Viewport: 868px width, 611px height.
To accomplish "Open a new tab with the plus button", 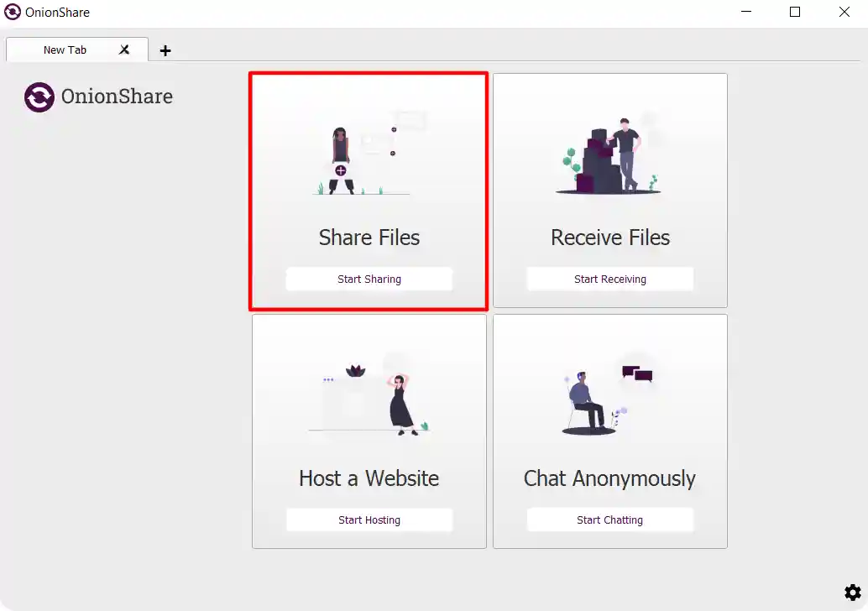I will tap(165, 50).
